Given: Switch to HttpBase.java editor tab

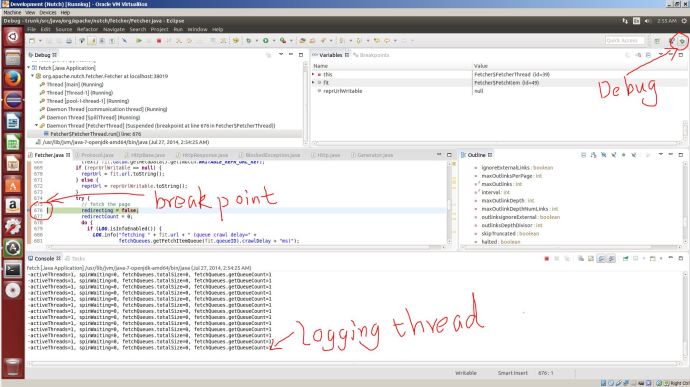Looking at the screenshot, I should click(x=145, y=155).
